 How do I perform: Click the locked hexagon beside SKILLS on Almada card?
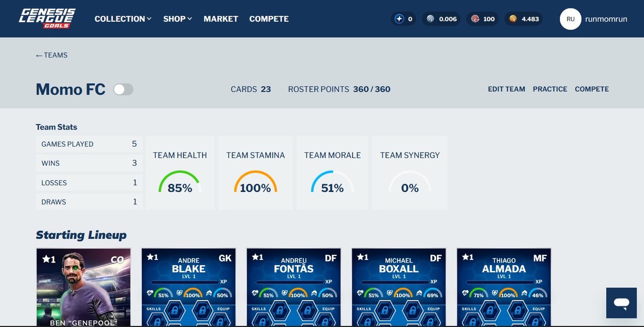pyautogui.click(x=491, y=310)
